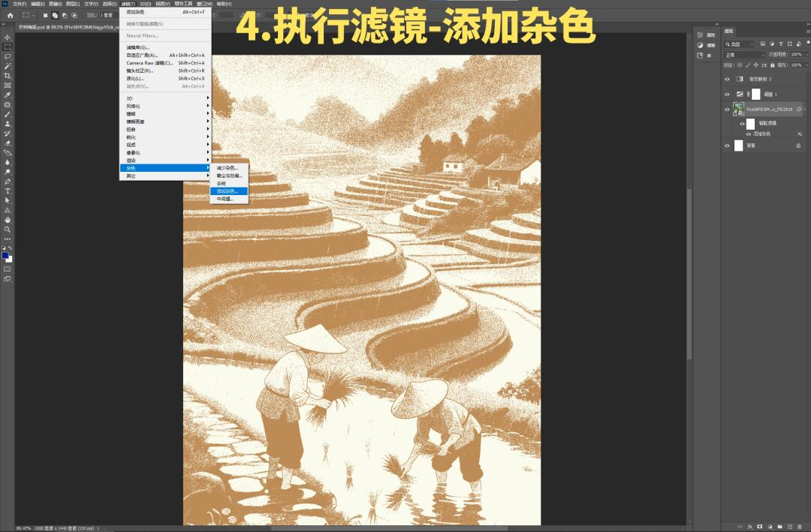Open the Properties panel button
The width and height of the screenshot is (811, 532).
pos(706,35)
